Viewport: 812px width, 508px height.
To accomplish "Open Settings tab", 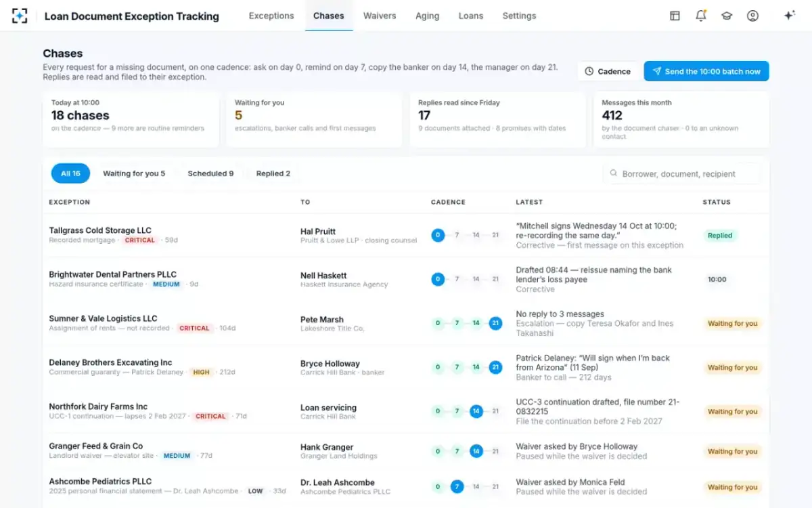I will click(x=519, y=16).
